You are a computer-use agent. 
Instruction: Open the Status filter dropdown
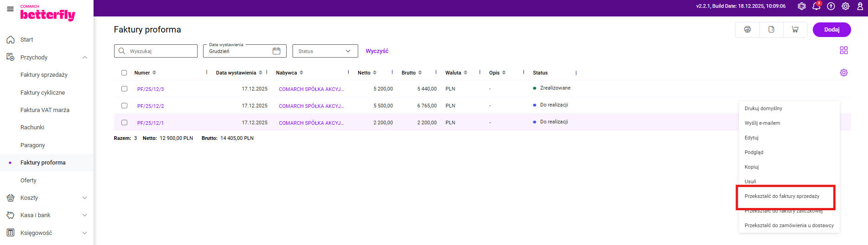click(325, 51)
